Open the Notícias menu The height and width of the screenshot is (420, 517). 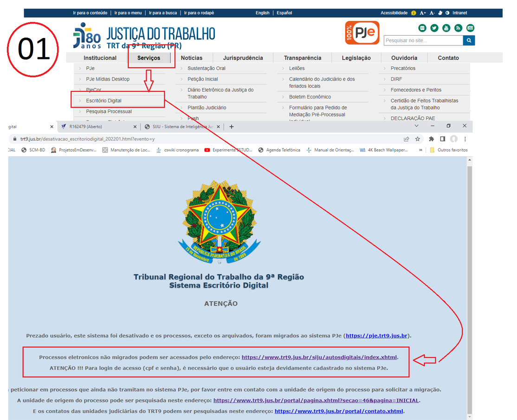192,58
